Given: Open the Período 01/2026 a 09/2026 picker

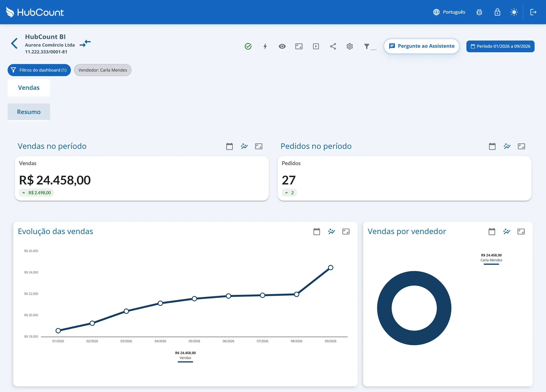Looking at the screenshot, I should (500, 46).
